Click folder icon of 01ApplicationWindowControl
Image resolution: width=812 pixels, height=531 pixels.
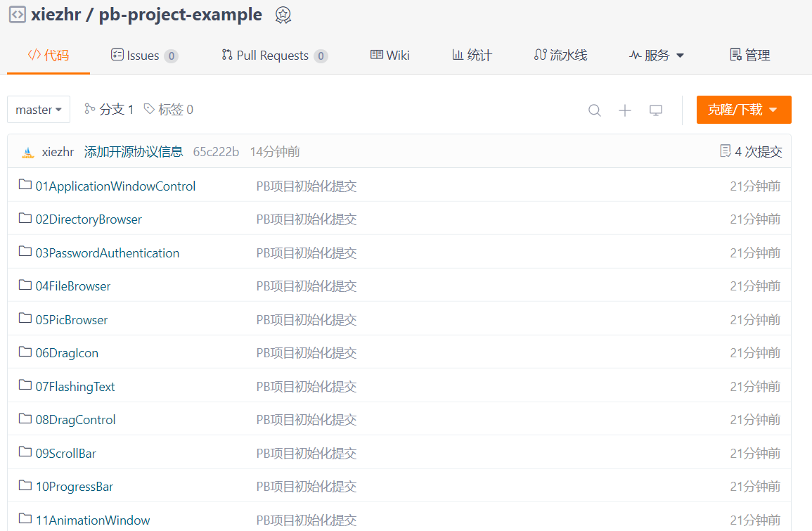pos(25,184)
